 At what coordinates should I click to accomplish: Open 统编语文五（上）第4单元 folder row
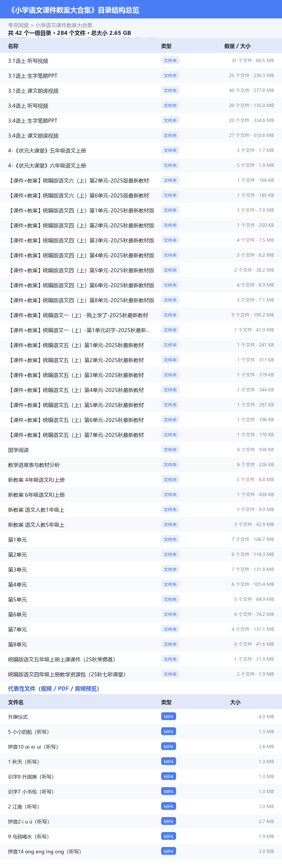tap(141, 390)
